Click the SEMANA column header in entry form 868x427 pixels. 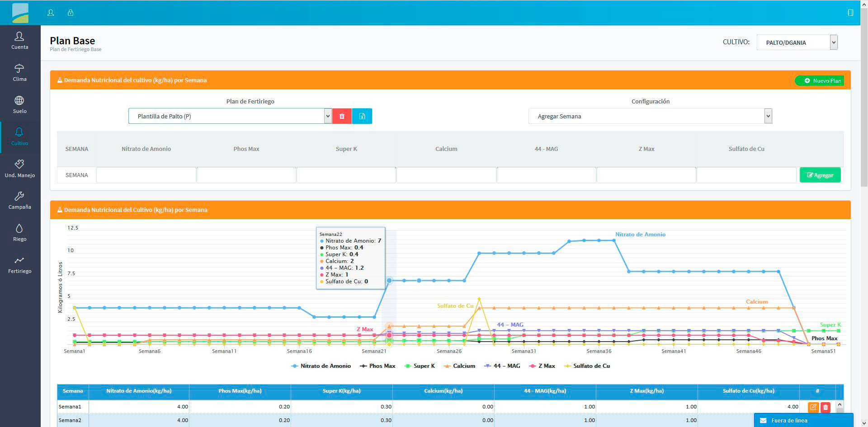[x=77, y=149]
